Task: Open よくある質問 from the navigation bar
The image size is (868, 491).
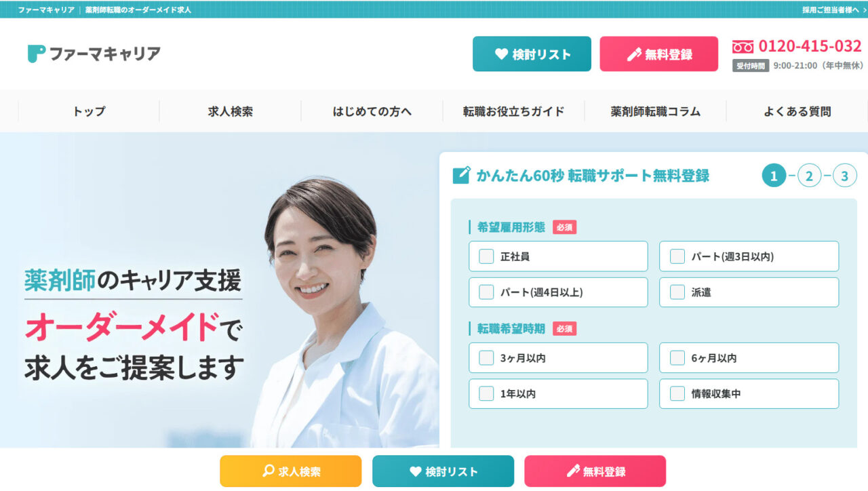Action: click(797, 111)
